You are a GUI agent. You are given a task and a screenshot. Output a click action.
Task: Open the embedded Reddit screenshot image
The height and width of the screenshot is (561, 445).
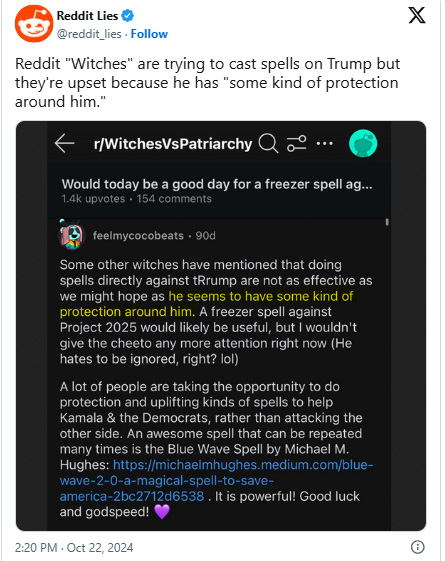coord(221,326)
